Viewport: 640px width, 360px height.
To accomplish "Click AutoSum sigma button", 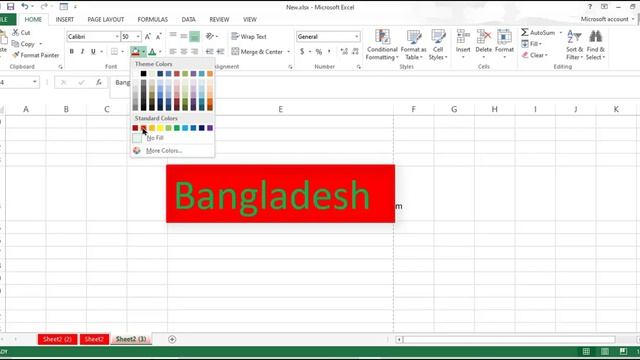I will 538,32.
